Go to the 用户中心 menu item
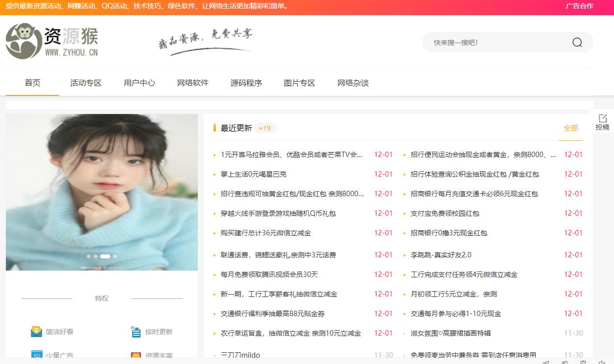The image size is (614, 364). click(x=139, y=83)
